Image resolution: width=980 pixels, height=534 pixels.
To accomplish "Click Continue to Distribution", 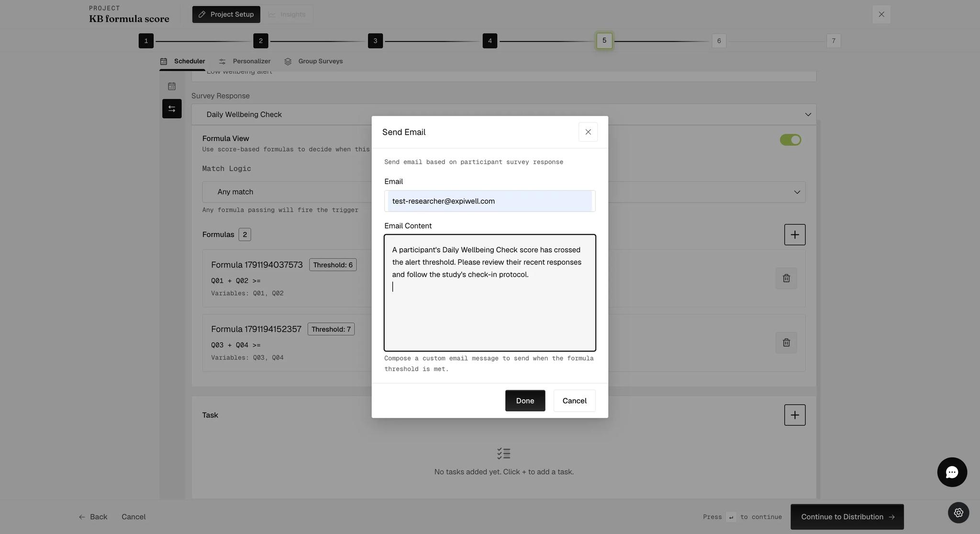I will click(x=847, y=517).
